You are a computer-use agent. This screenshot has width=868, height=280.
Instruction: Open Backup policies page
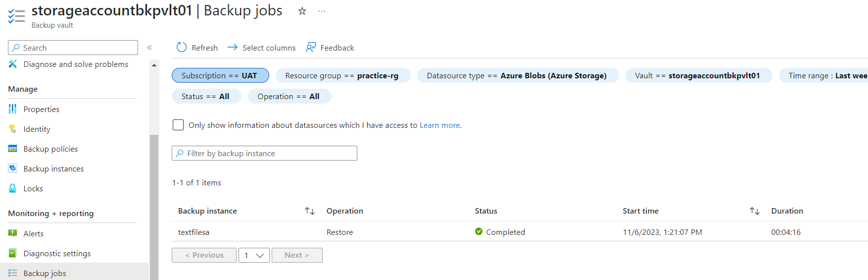pyautogui.click(x=50, y=149)
